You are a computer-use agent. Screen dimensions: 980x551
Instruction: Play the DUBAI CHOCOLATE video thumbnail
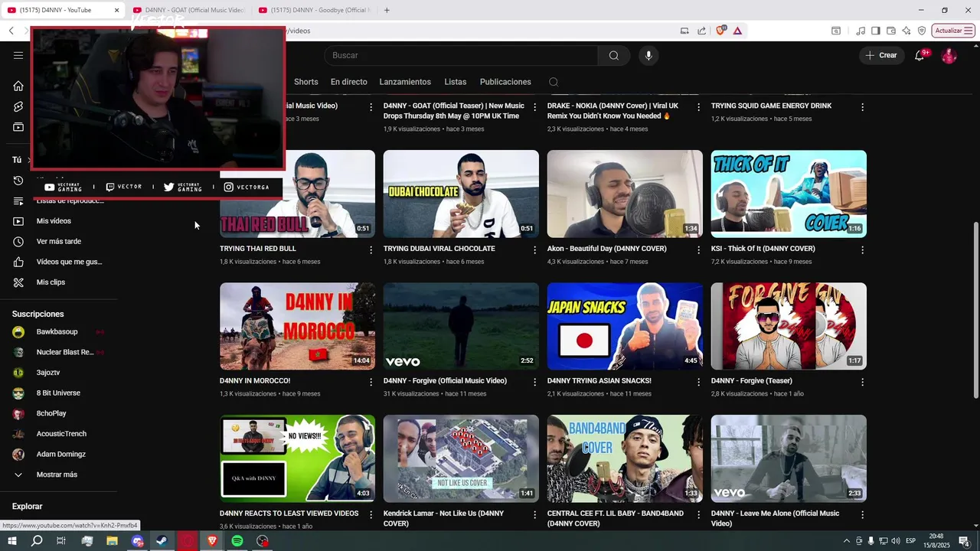click(461, 194)
